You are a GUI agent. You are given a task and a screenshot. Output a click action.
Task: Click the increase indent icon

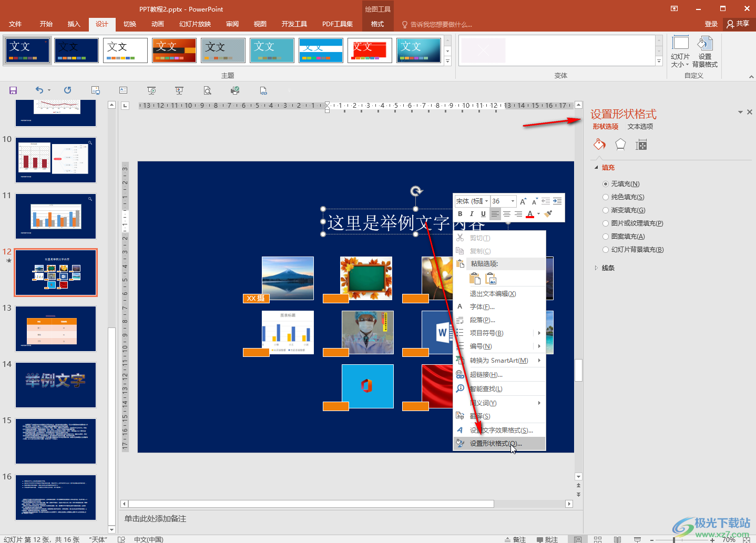pyautogui.click(x=557, y=201)
